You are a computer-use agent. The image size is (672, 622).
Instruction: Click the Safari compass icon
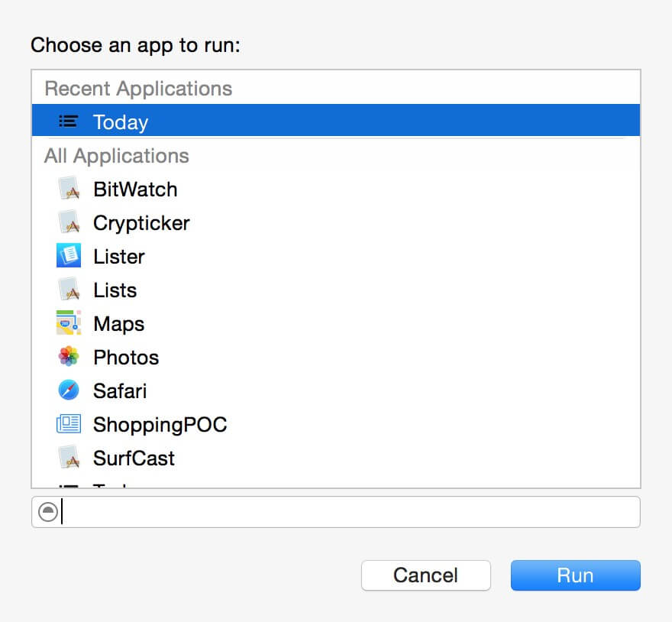coord(69,390)
